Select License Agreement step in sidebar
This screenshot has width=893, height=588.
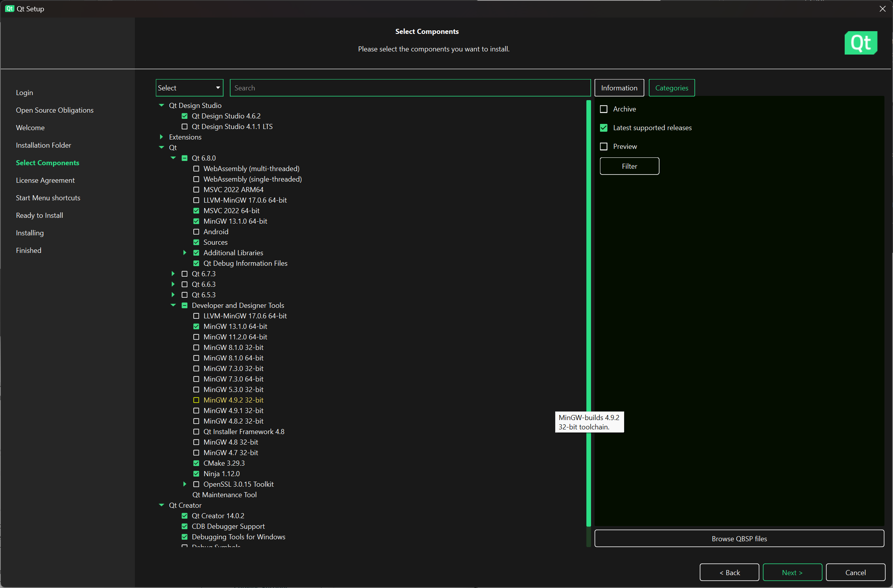pyautogui.click(x=45, y=180)
